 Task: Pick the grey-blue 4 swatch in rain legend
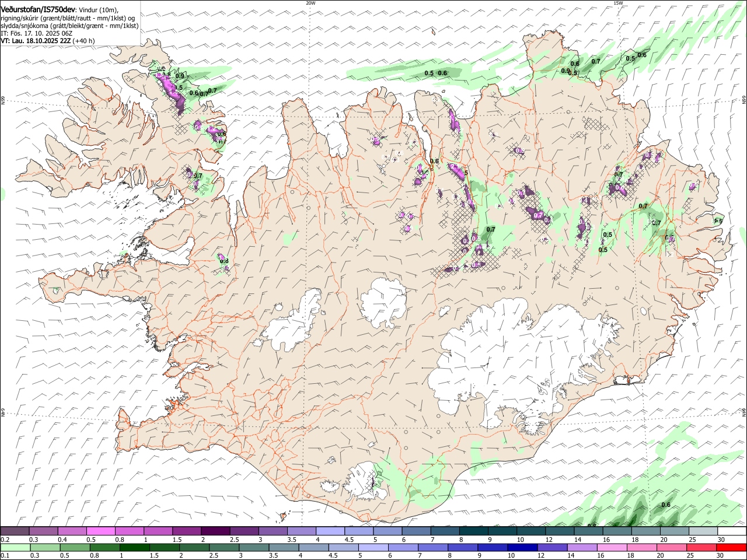pos(313,548)
